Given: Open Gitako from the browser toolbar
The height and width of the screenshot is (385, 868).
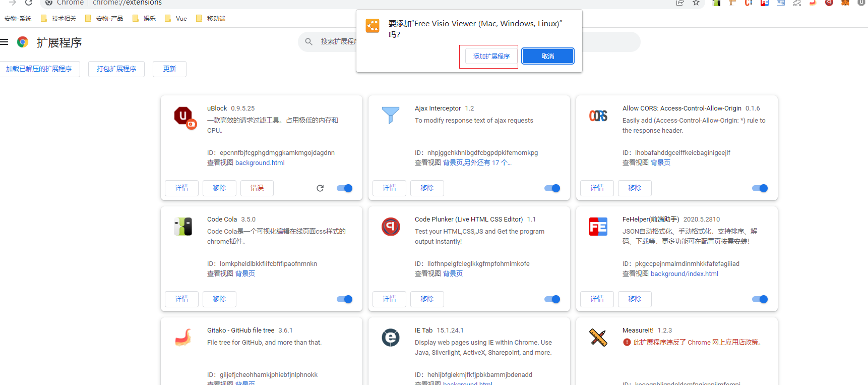Looking at the screenshot, I should 813,3.
